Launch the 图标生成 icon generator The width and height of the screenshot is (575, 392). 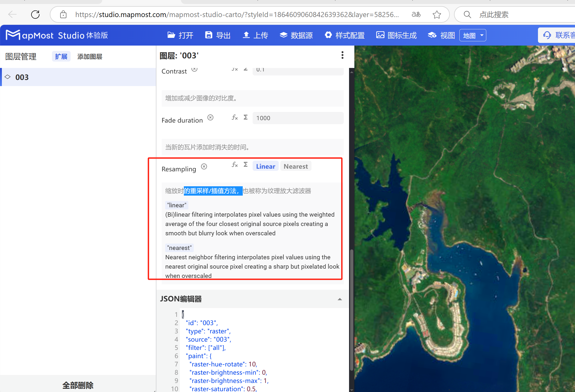click(x=396, y=35)
